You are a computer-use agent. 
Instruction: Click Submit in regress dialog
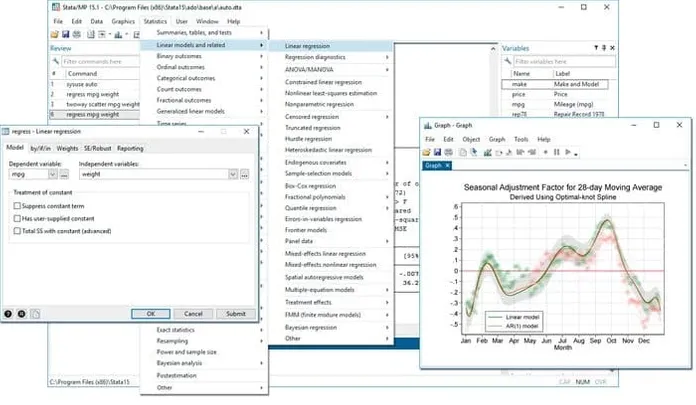[236, 314]
